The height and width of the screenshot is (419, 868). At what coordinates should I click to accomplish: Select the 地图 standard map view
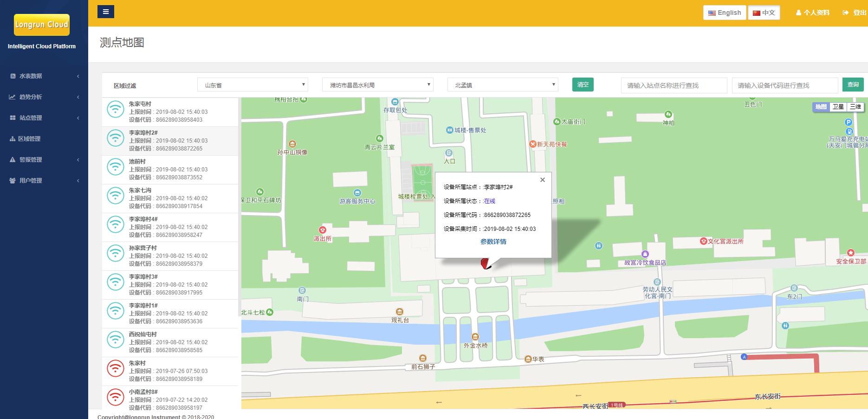click(821, 107)
